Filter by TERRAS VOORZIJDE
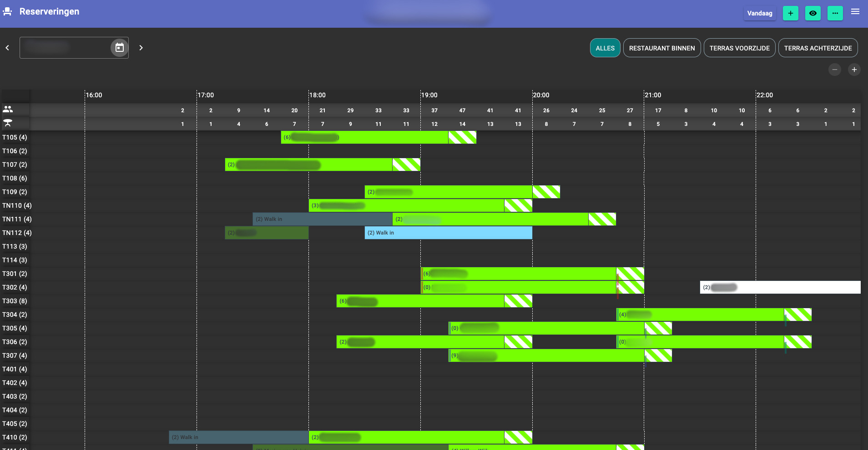 [x=739, y=48]
